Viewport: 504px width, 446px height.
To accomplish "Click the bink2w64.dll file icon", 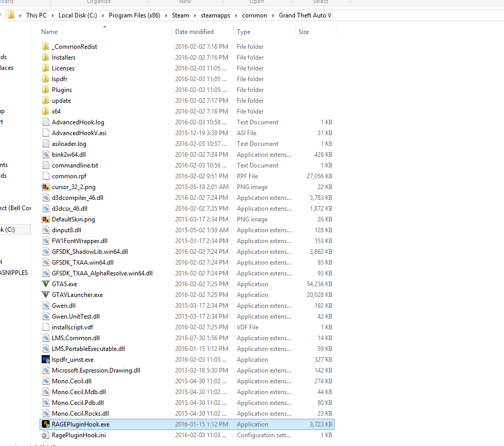I will [46, 154].
